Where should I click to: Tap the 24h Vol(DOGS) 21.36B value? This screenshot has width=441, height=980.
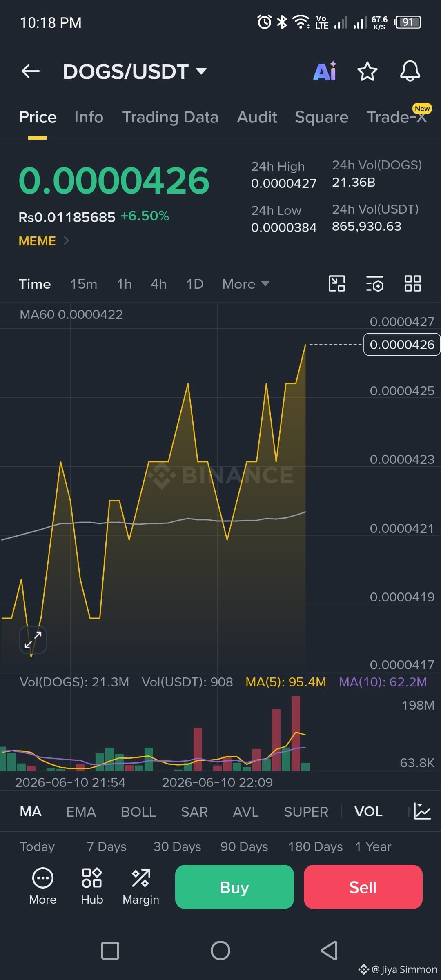(354, 182)
